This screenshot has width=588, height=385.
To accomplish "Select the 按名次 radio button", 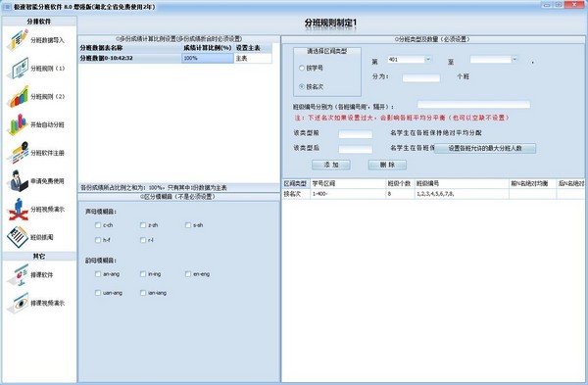I will (x=302, y=86).
